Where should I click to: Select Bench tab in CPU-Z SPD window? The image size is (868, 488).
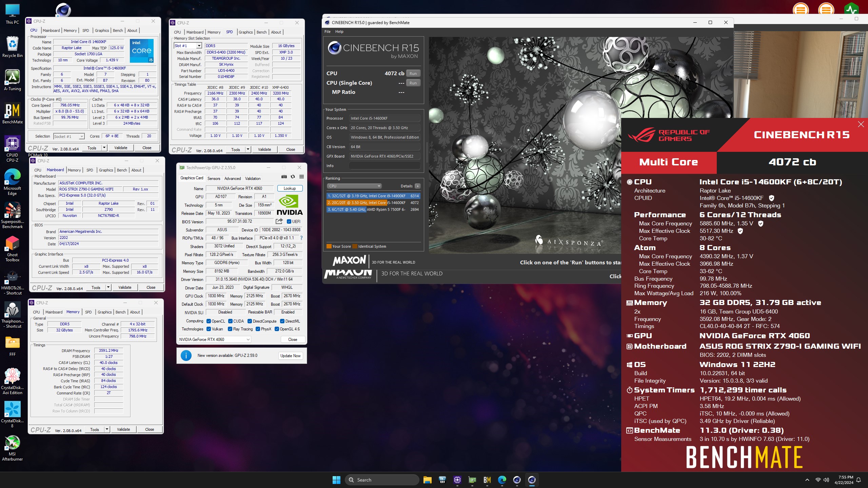click(x=262, y=32)
